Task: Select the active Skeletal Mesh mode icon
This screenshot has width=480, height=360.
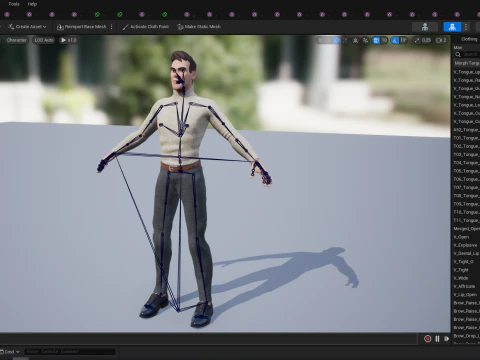Action: click(x=452, y=27)
